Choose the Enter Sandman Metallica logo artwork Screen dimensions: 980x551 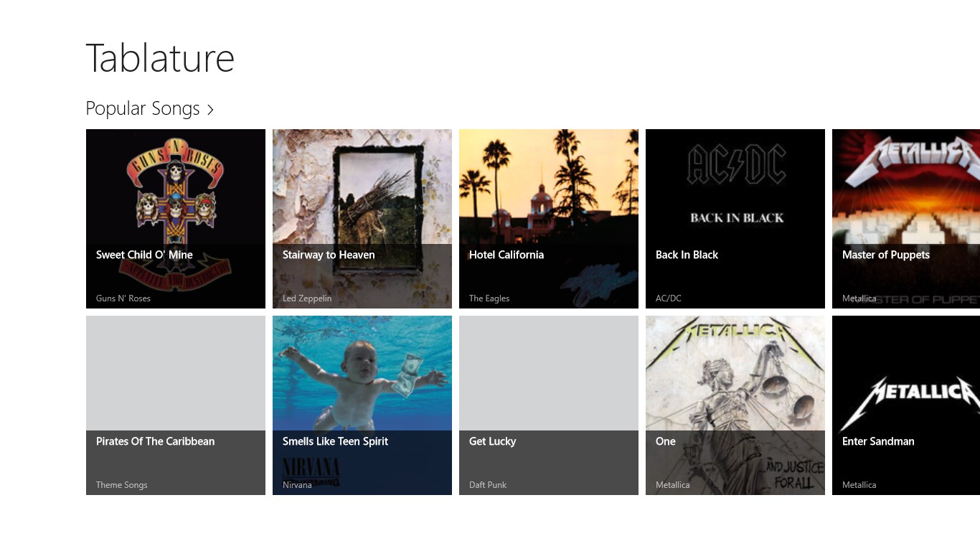coord(906,373)
